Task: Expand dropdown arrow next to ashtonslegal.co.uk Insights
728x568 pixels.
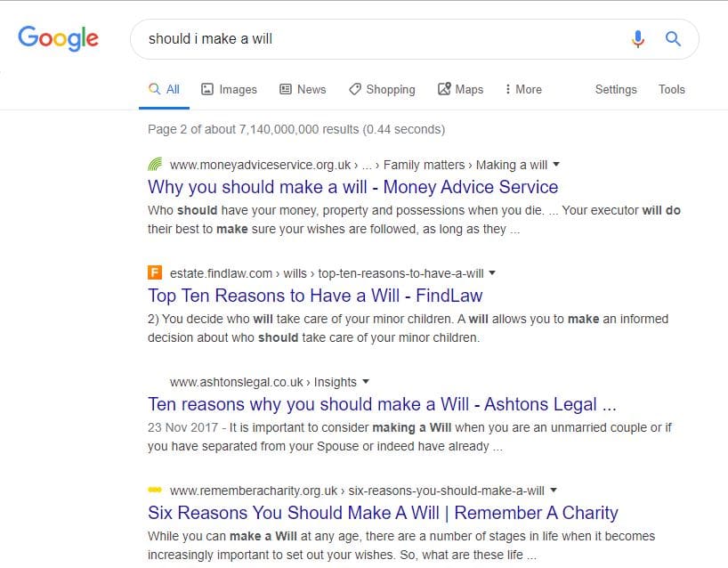Action: pos(366,382)
